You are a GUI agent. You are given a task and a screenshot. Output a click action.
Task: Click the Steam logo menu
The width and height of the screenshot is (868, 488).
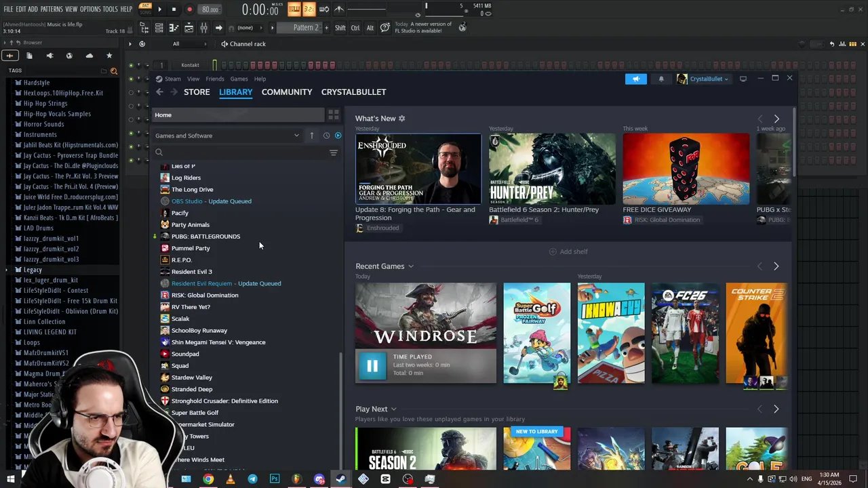point(168,79)
